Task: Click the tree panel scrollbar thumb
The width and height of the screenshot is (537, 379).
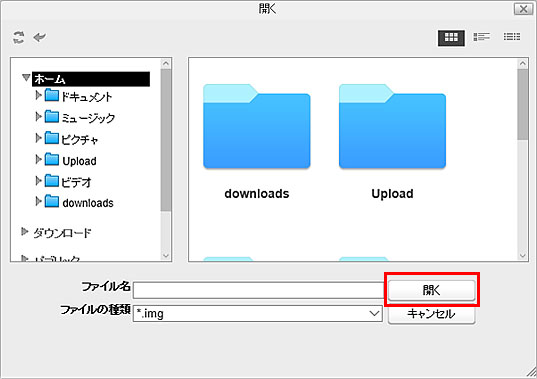Action: (166, 140)
